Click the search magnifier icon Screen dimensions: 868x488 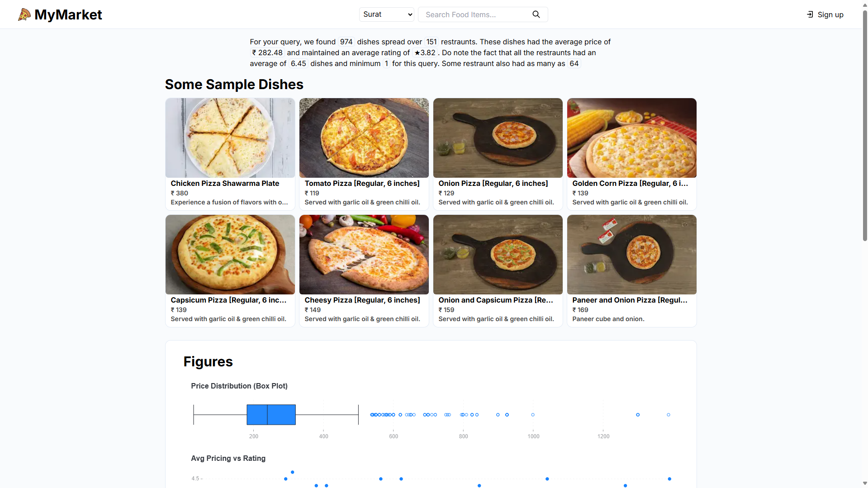[536, 14]
